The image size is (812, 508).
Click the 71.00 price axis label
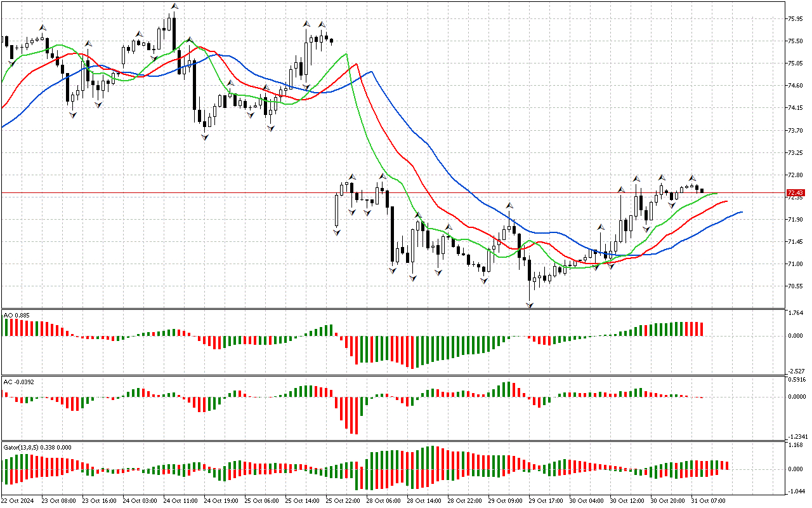795,264
